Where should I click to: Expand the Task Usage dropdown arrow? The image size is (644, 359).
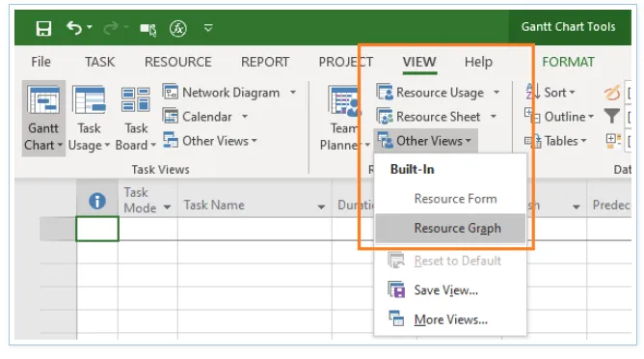point(107,145)
